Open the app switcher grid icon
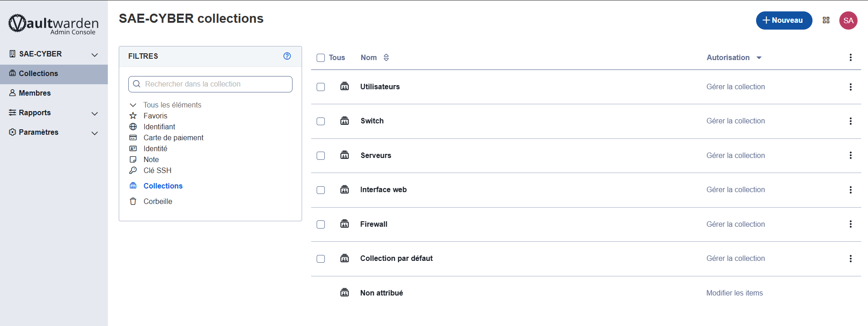Image resolution: width=868 pixels, height=326 pixels. [826, 20]
